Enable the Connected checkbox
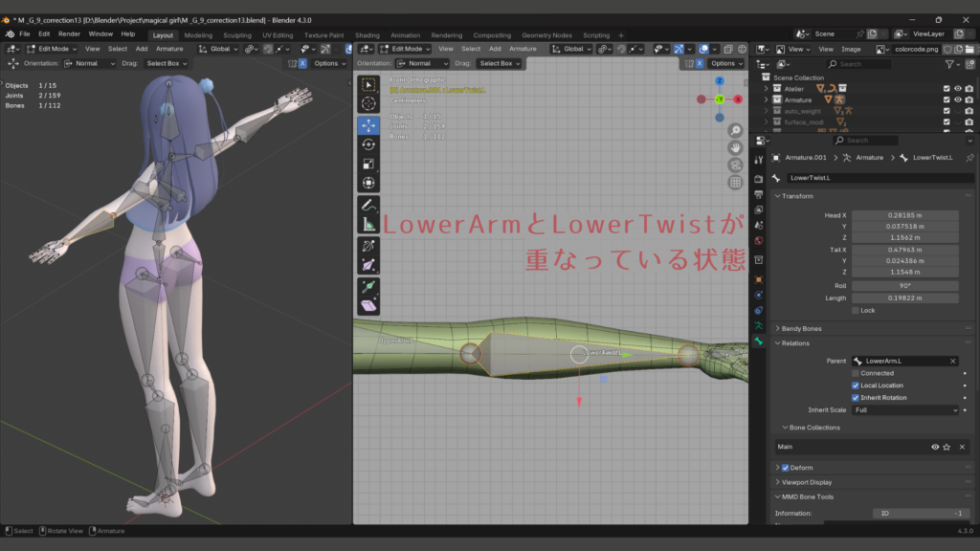980x551 pixels. (856, 373)
